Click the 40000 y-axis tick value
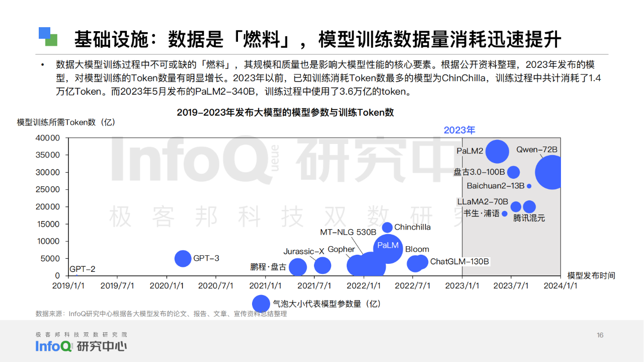The image size is (644, 362). pyautogui.click(x=49, y=138)
